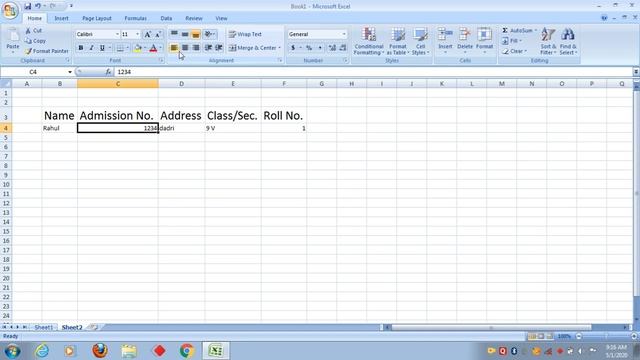Apply percent style format
Viewport: 640px width, 360px height.
point(309,48)
